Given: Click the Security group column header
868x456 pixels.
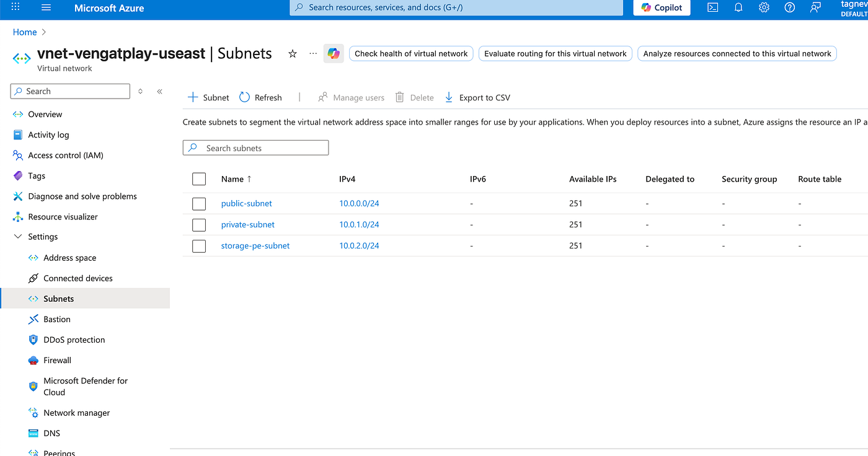Looking at the screenshot, I should [x=749, y=179].
